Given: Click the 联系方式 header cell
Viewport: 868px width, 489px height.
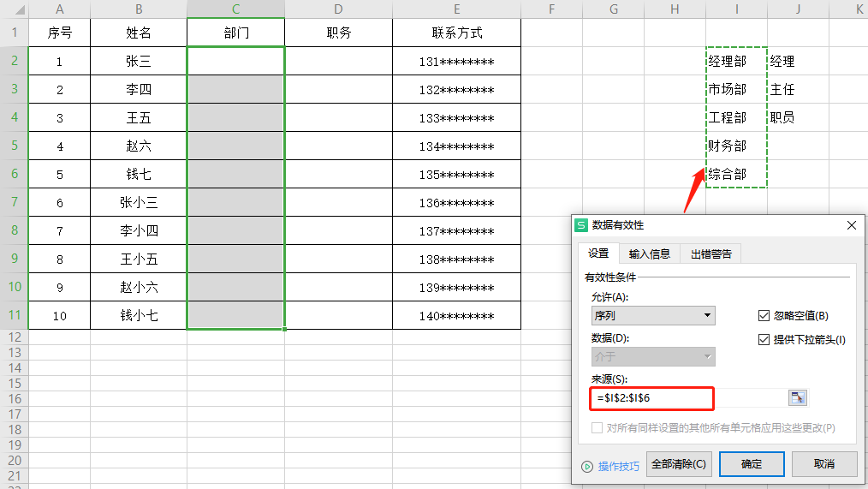Looking at the screenshot, I should [457, 33].
